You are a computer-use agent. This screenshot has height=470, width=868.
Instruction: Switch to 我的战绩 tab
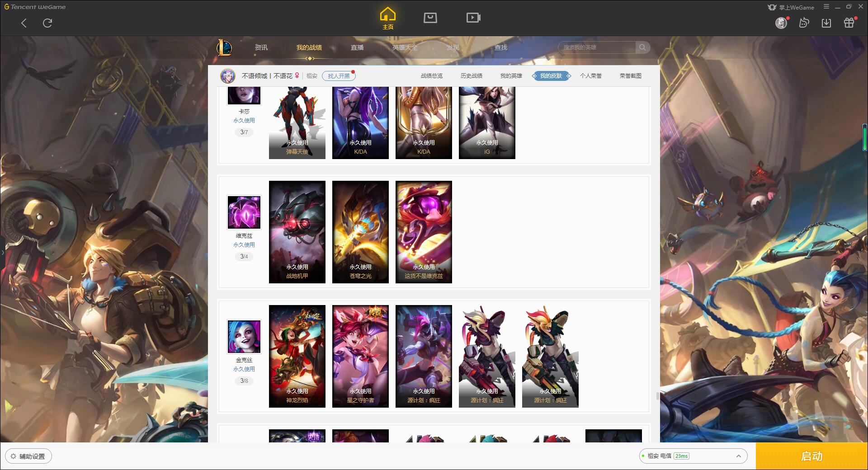309,47
